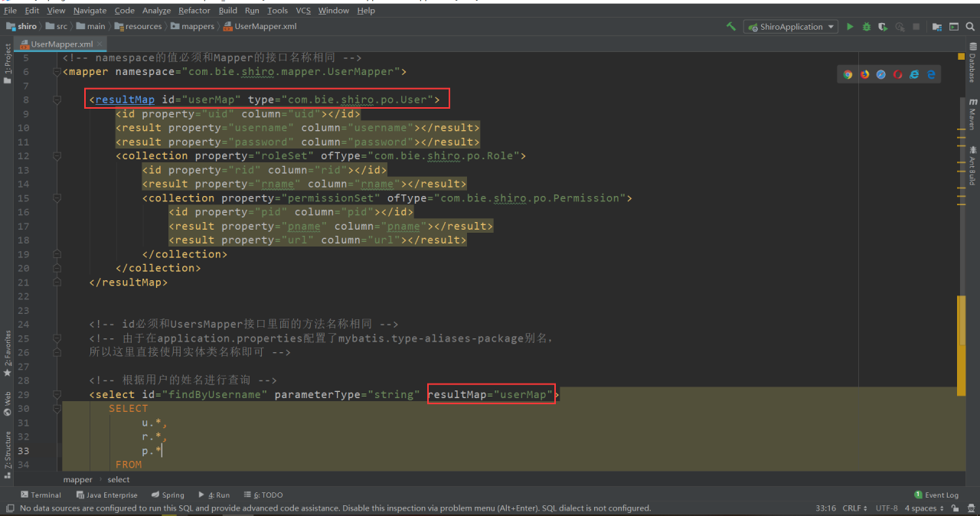Collapse the roleSet collection fold on line 12
980x516 pixels.
click(x=57, y=156)
